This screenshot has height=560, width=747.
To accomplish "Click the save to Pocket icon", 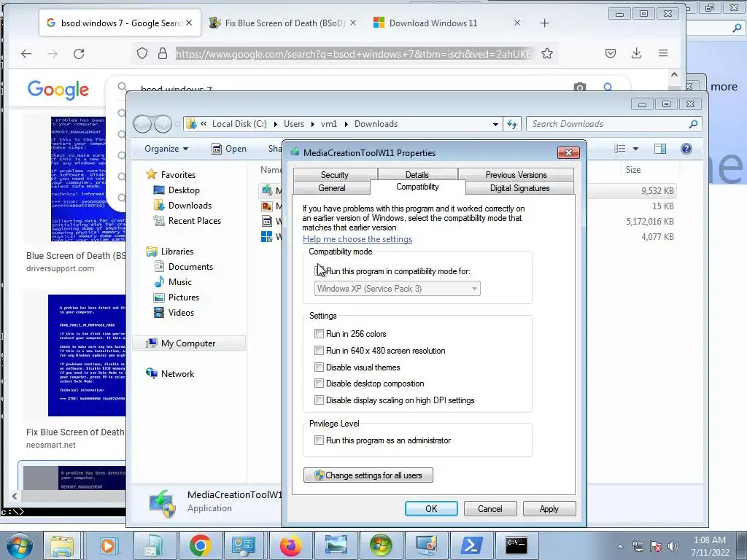I will [x=611, y=53].
